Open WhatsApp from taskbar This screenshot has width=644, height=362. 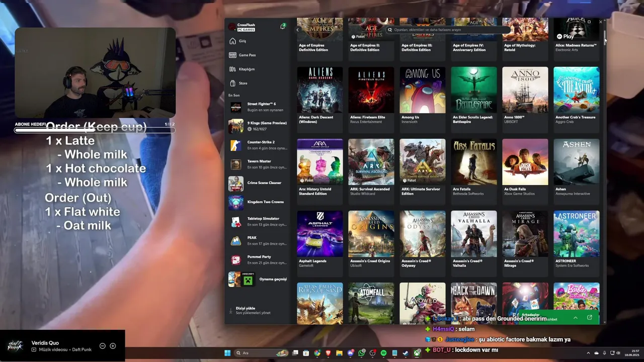(x=362, y=353)
